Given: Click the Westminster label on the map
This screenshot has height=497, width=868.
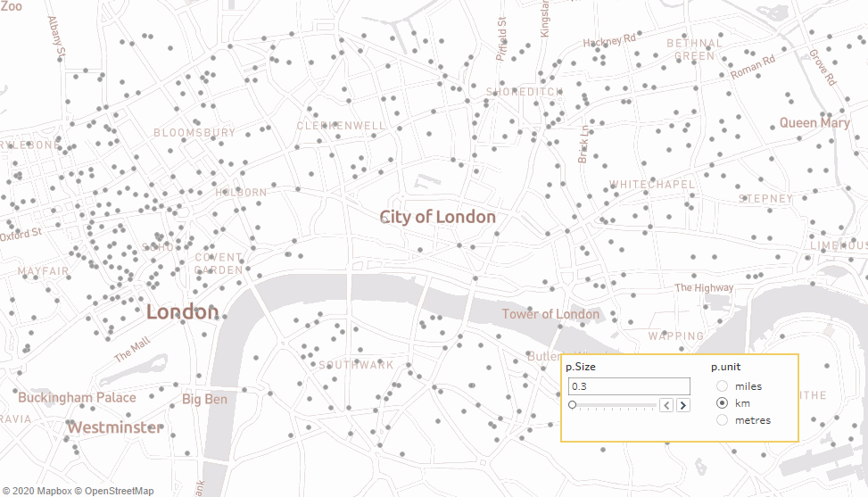Looking at the screenshot, I should (x=115, y=427).
